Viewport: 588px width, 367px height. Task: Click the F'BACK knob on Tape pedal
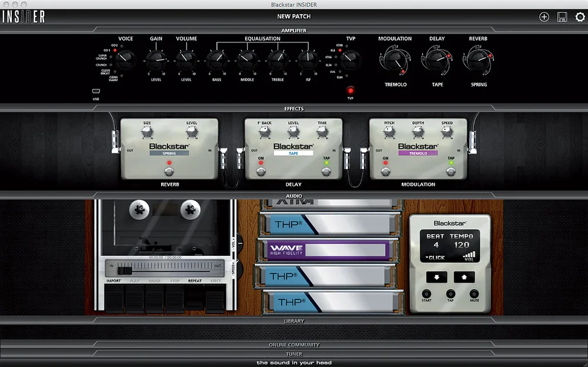coord(265,132)
